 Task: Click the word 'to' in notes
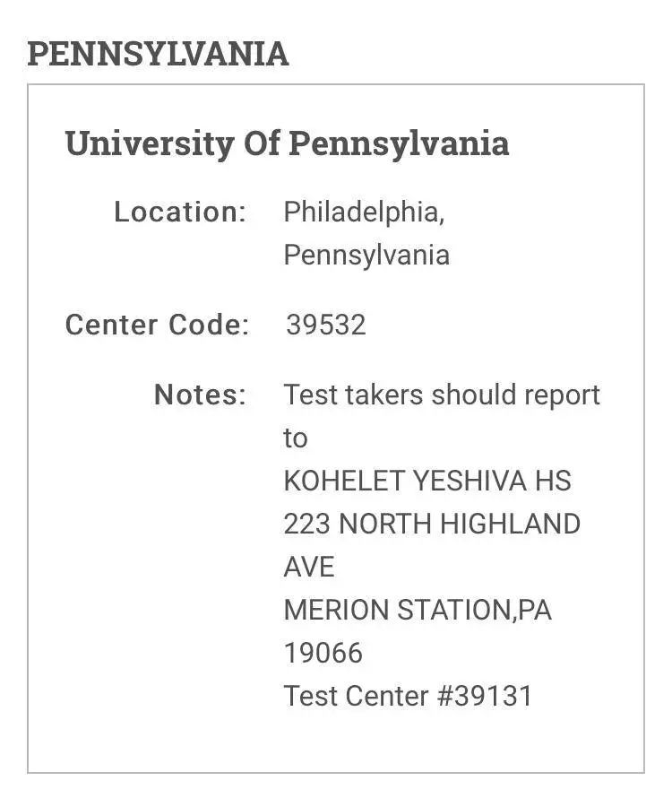tap(296, 438)
